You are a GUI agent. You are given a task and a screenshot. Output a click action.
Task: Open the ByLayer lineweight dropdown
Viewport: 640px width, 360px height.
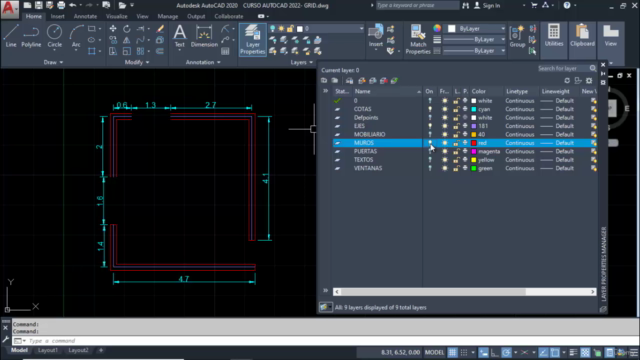point(503,40)
